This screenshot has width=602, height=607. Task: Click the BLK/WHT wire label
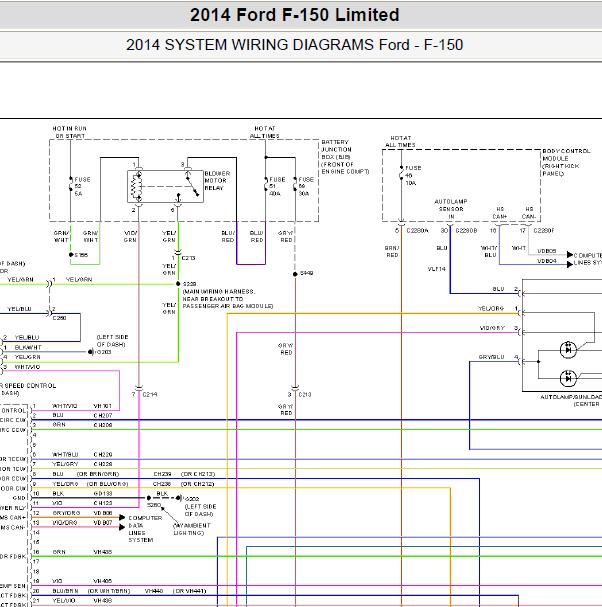coord(28,348)
